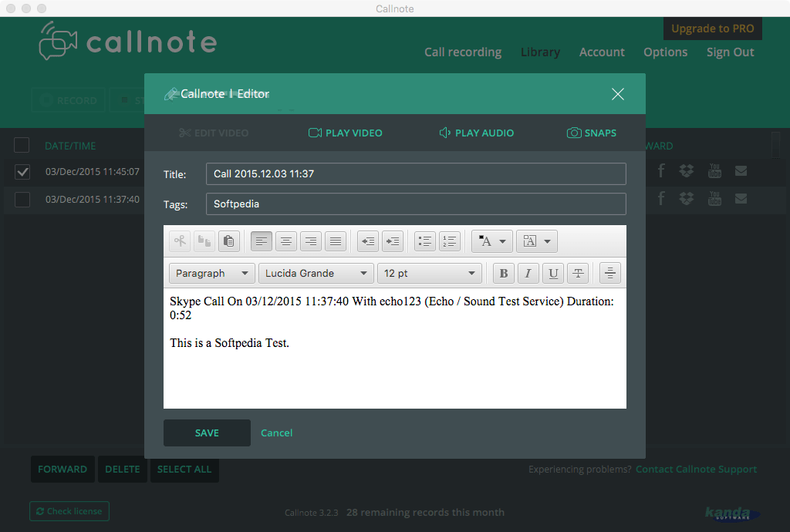Toggle italic formatting
Viewport: 790px width, 532px height.
(528, 273)
